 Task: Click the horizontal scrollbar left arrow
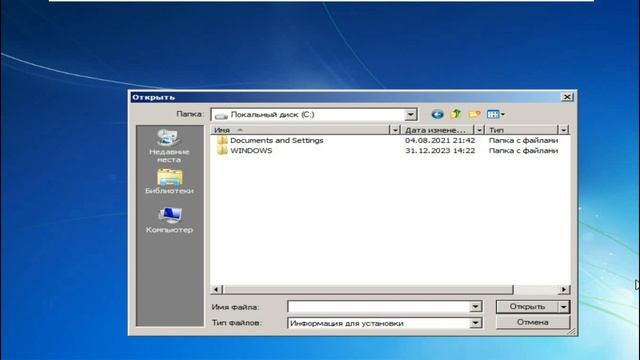point(216,289)
